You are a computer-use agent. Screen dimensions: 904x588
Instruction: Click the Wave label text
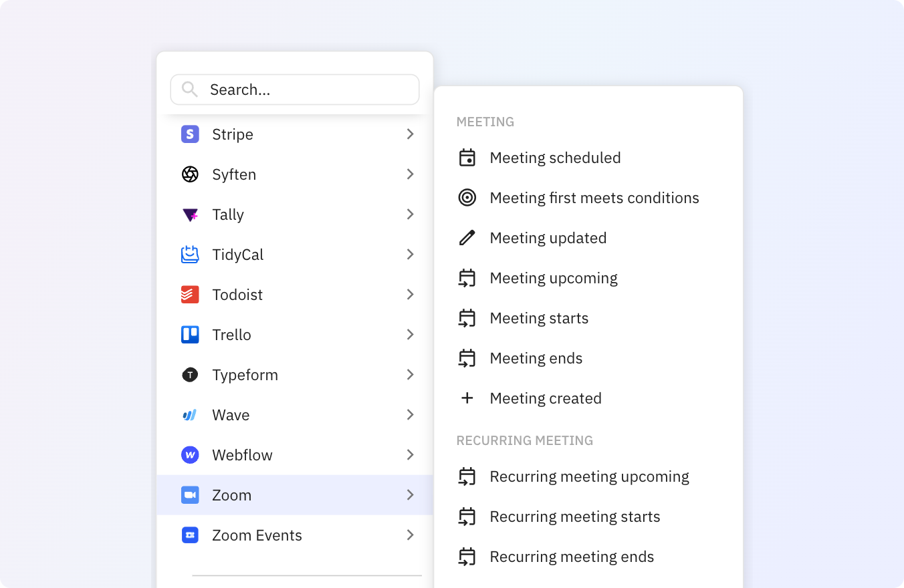(231, 415)
